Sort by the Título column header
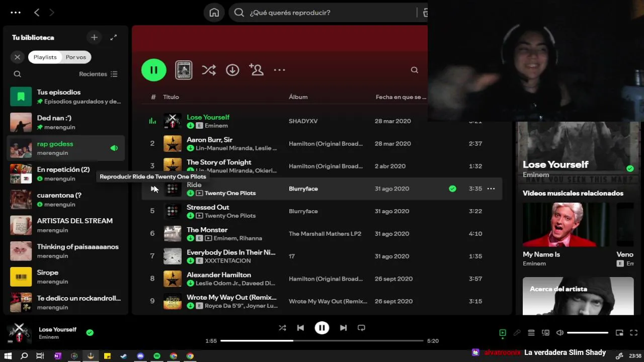This screenshot has width=644, height=362. tap(171, 97)
